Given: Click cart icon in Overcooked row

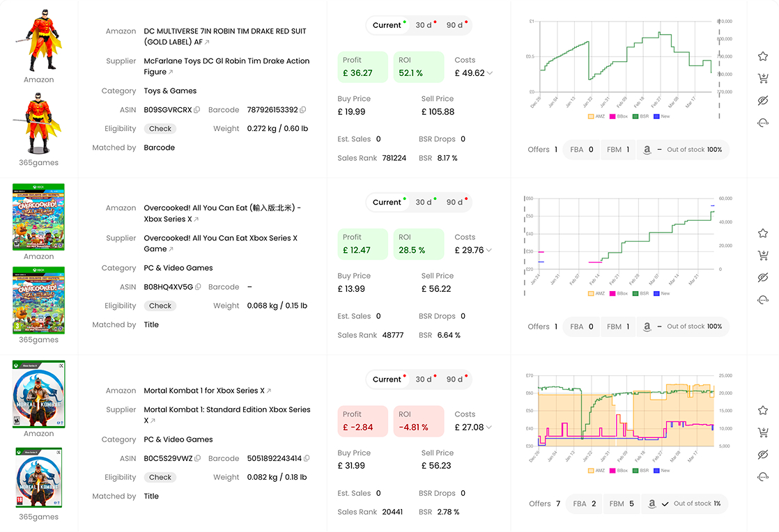Looking at the screenshot, I should [x=763, y=255].
